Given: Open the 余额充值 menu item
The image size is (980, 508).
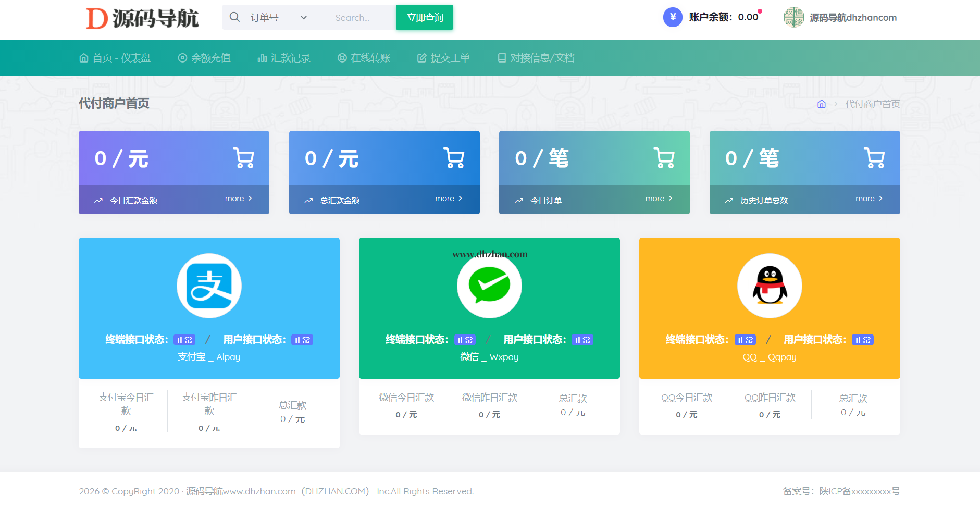Looking at the screenshot, I should pyautogui.click(x=204, y=58).
